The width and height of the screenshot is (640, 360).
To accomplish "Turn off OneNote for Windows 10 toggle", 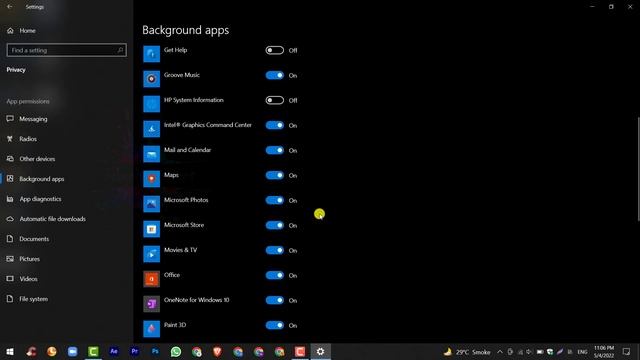I will click(275, 300).
